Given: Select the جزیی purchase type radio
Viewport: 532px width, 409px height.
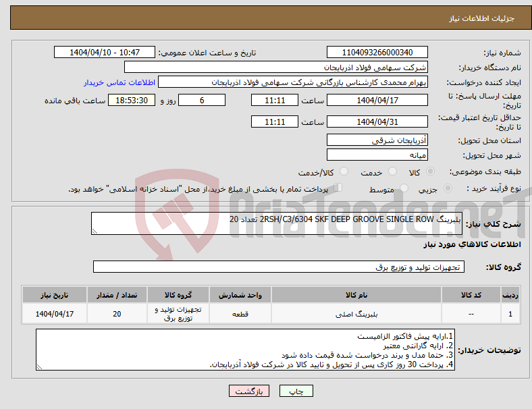Looking at the screenshot, I should tap(448, 188).
